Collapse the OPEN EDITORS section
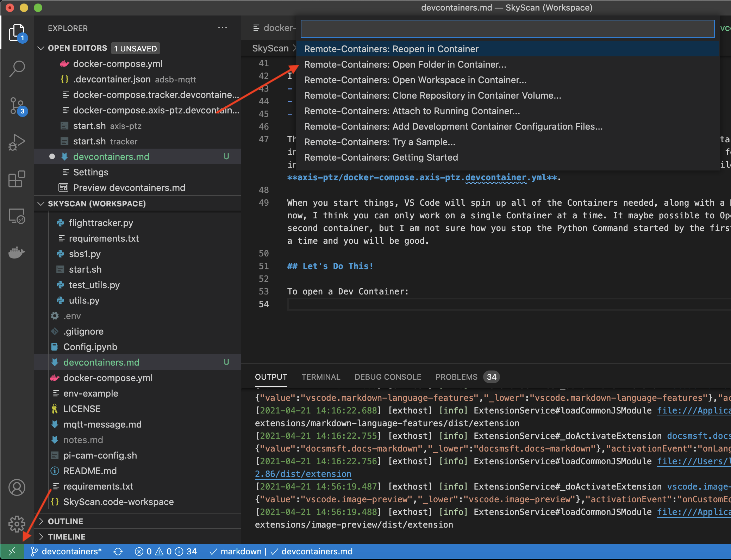 point(41,48)
